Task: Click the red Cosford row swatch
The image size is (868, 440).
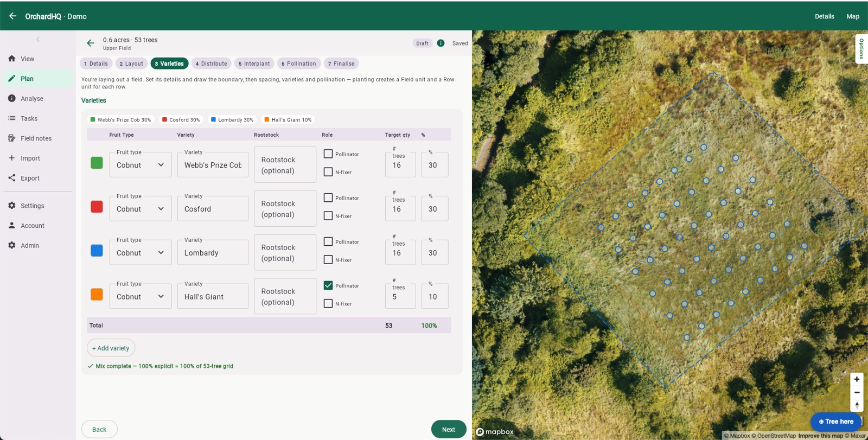Action: 97,207
